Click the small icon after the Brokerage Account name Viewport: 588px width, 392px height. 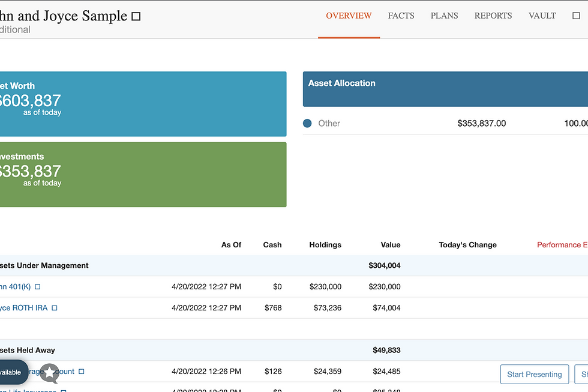82,372
